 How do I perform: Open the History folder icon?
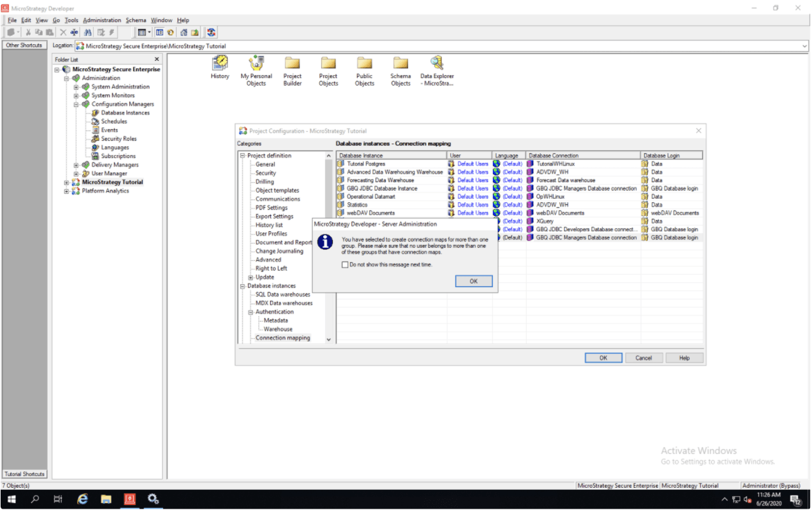pos(220,63)
